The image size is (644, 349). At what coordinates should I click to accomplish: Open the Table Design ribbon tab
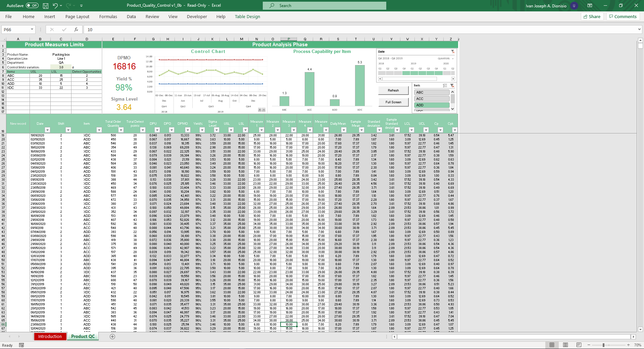tap(247, 17)
